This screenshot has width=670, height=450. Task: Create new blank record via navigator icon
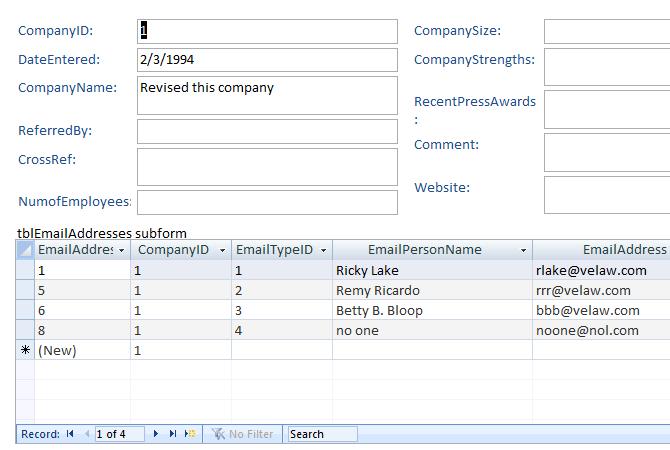tap(190, 434)
